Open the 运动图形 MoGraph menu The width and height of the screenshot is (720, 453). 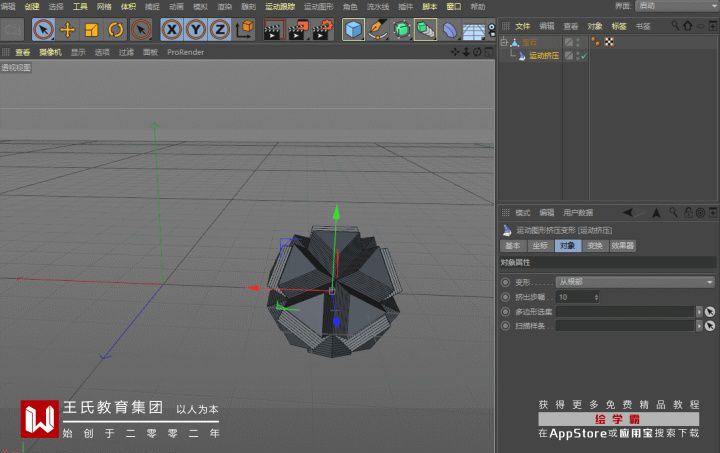pos(319,6)
